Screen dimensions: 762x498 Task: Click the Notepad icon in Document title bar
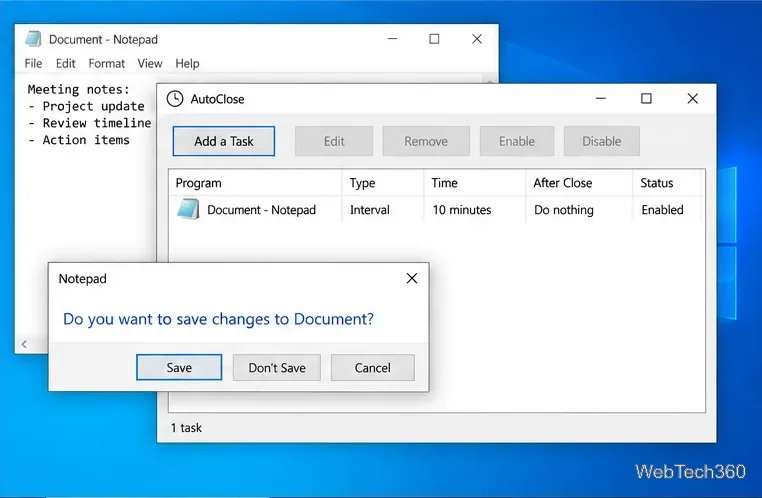(33, 39)
